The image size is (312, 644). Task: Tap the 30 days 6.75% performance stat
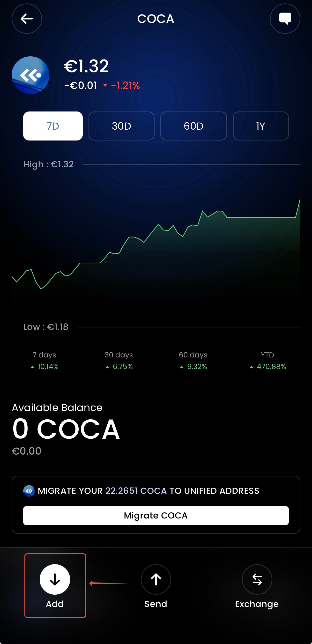[119, 361]
